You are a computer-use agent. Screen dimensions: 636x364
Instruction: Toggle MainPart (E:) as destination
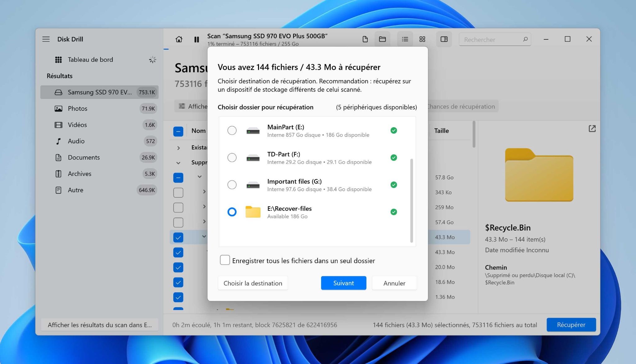(231, 130)
